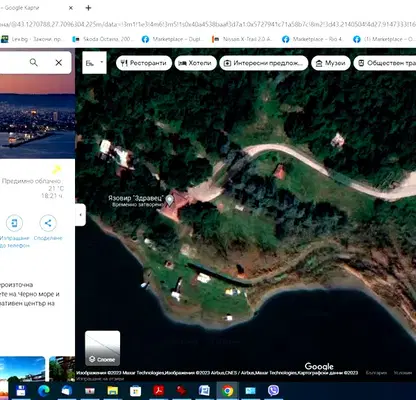Click the Споделяне share icon
This screenshot has height=400, width=416.
tap(48, 223)
